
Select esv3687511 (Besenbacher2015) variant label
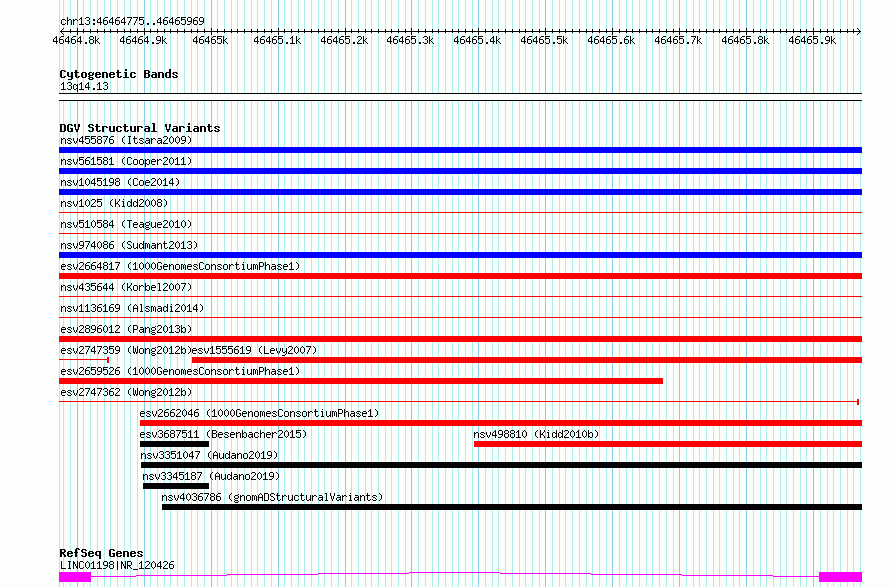coord(223,434)
